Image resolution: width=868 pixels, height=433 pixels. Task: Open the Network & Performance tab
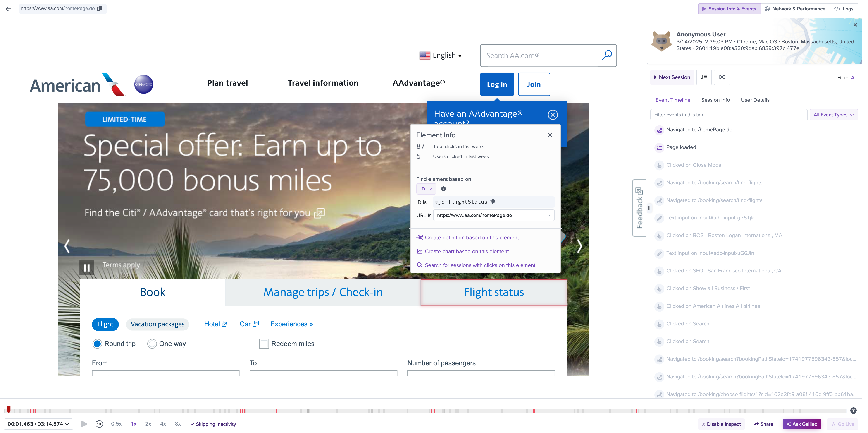tap(795, 9)
